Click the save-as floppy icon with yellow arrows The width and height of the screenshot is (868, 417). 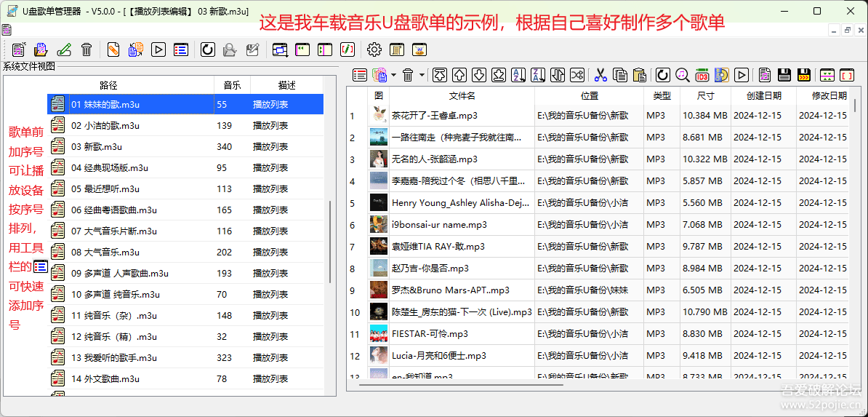click(804, 74)
